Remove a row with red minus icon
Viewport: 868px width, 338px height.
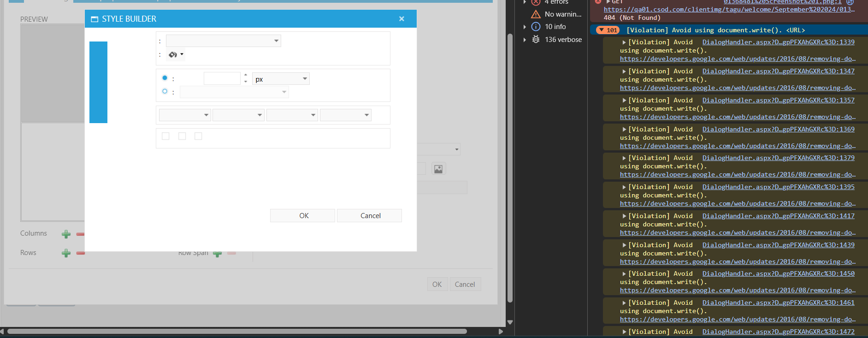point(81,253)
